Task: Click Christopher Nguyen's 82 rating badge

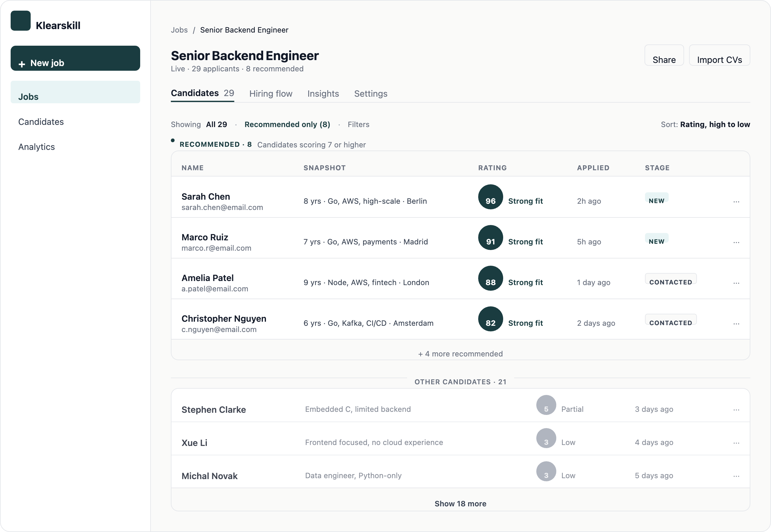Action: point(490,319)
